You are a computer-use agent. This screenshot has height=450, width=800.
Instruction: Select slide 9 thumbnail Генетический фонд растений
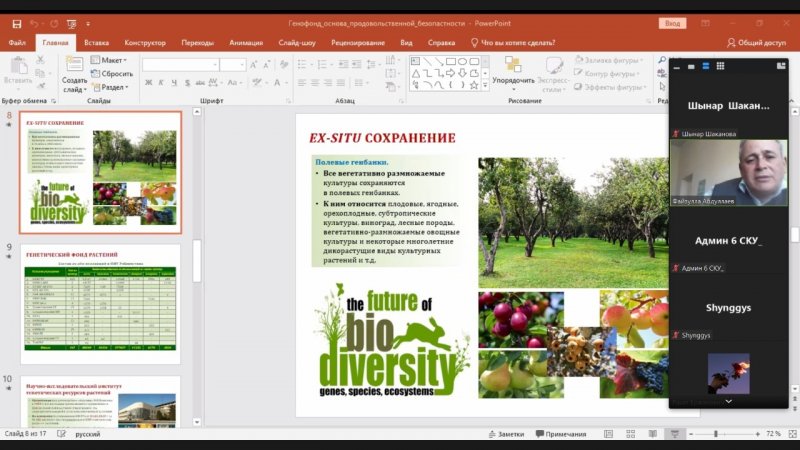click(x=101, y=304)
